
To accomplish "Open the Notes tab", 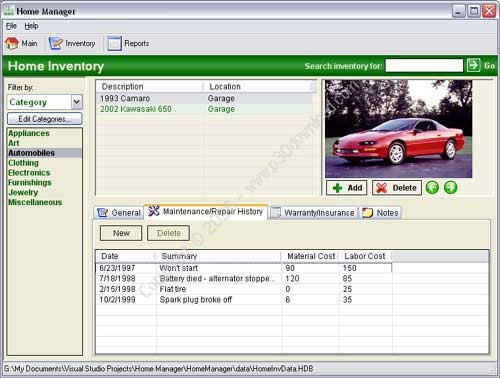I will pyautogui.click(x=381, y=213).
